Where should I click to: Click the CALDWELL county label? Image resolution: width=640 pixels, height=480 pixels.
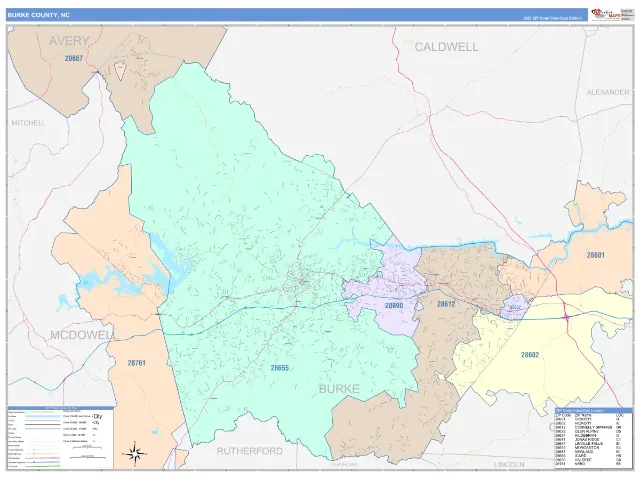click(x=447, y=47)
